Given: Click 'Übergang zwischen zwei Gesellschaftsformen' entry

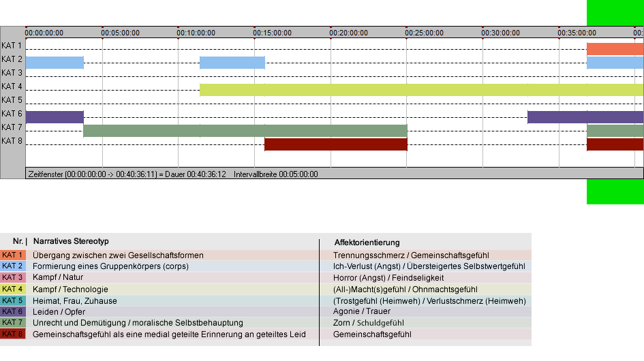Looking at the screenshot, I should [118, 255].
